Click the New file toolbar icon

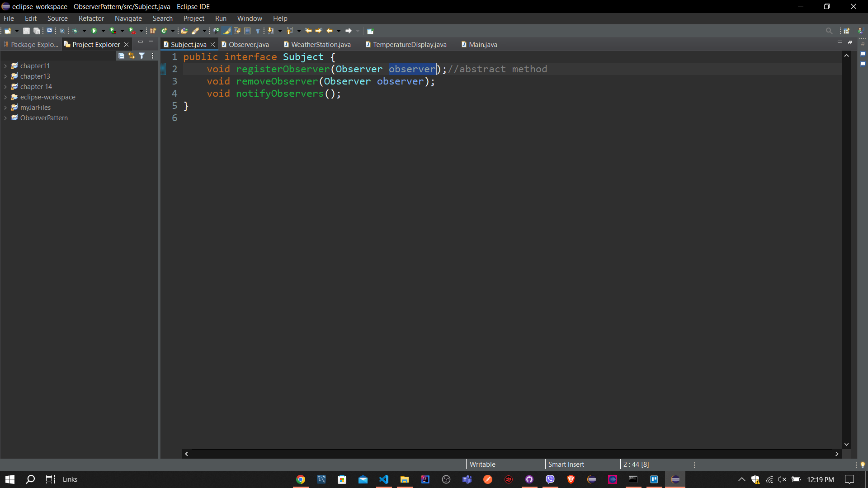coord(8,31)
